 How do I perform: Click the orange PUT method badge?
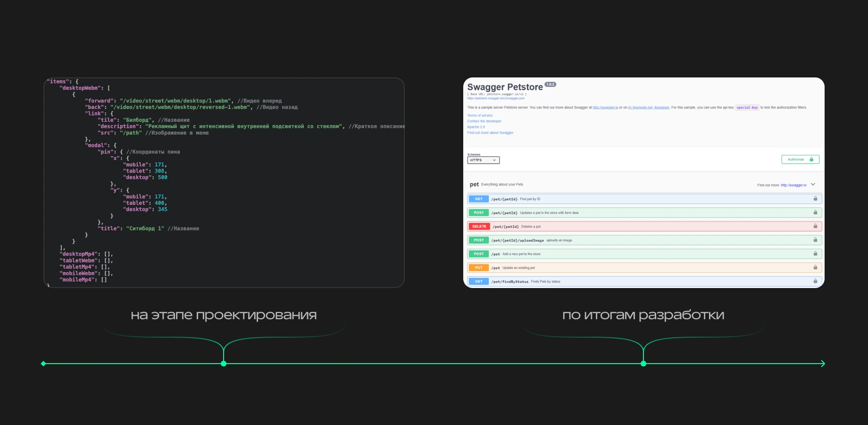click(479, 268)
